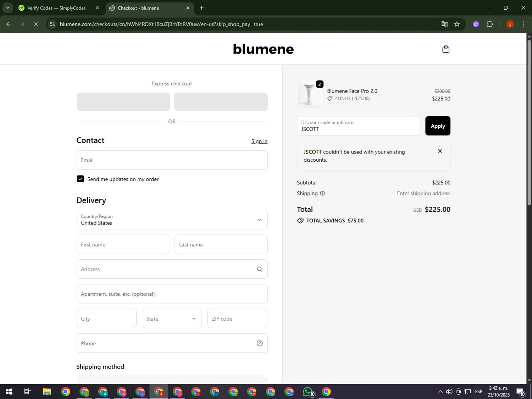Focus the City field
Viewport: 532px width, 399px height.
pos(106,318)
